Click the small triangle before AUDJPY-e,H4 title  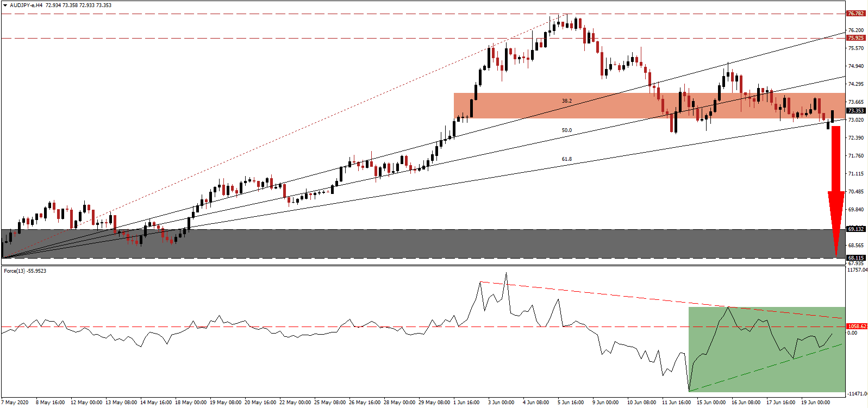point(5,5)
